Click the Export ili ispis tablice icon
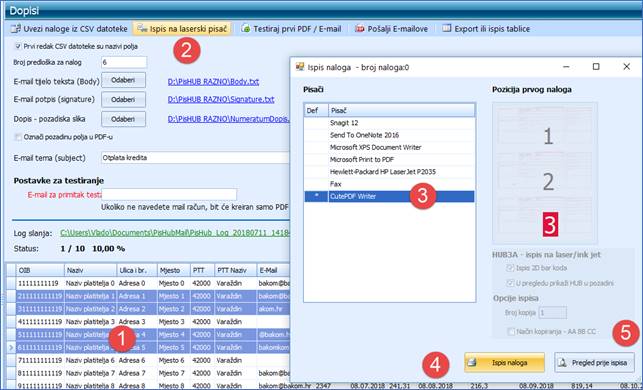This screenshot has width=643, height=390. coord(447,29)
